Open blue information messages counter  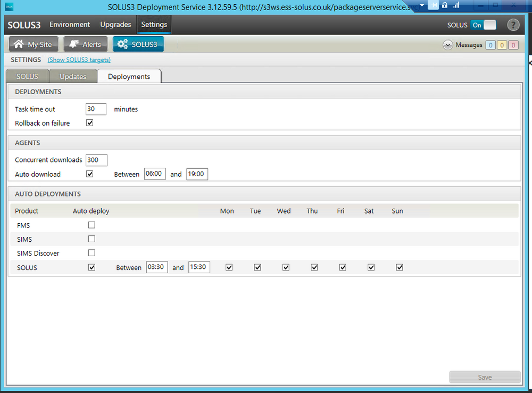(491, 45)
